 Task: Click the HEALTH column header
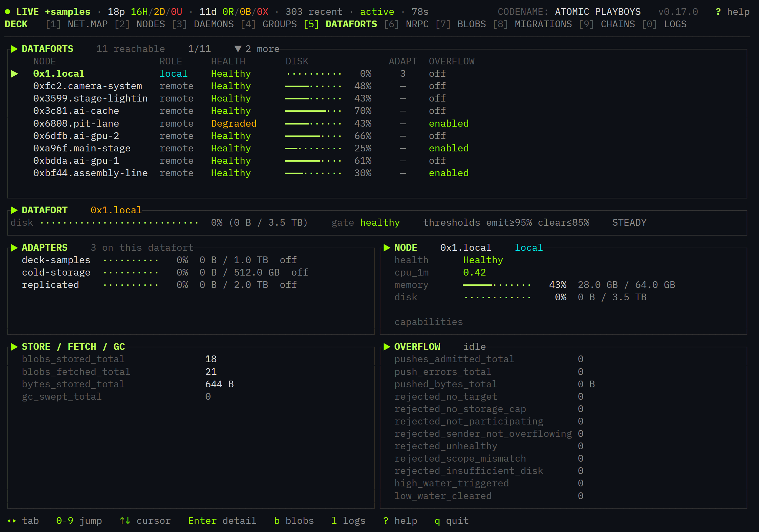click(x=228, y=61)
